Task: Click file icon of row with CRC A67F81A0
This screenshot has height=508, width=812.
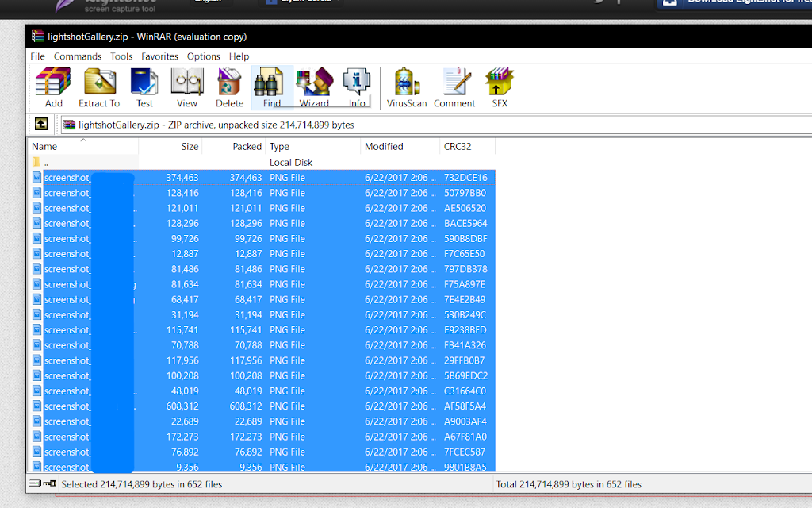Action: pos(36,437)
